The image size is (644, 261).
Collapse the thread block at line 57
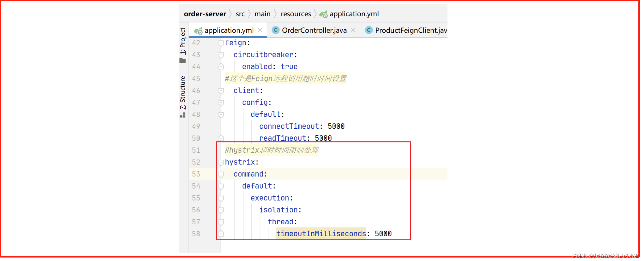pos(221,222)
